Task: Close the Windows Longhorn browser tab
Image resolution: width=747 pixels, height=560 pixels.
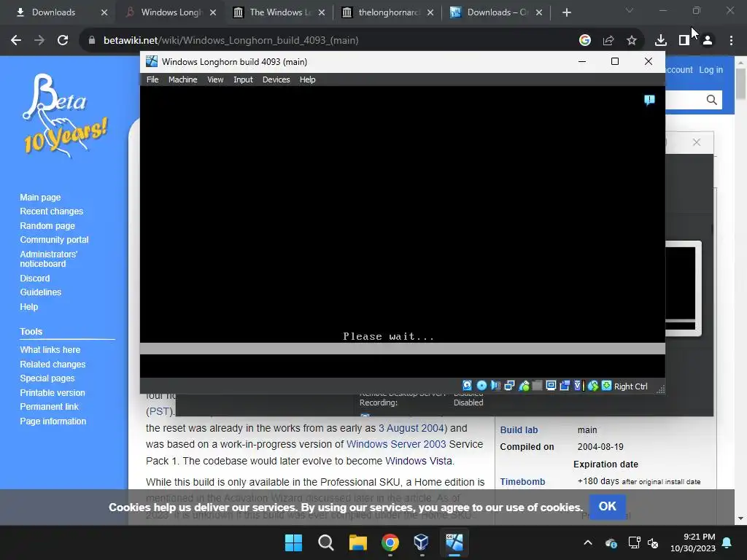Action: pos(213,12)
